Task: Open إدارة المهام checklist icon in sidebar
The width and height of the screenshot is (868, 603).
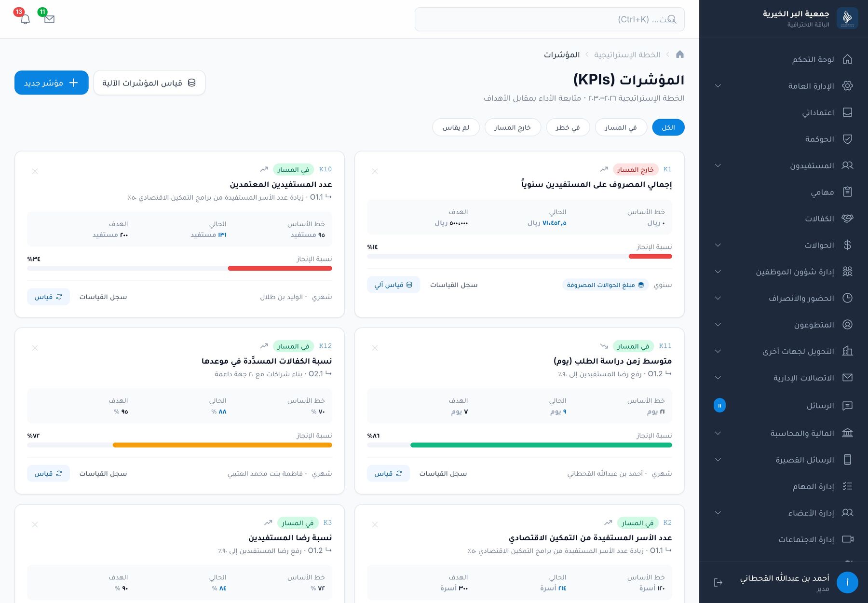Action: pyautogui.click(x=847, y=486)
